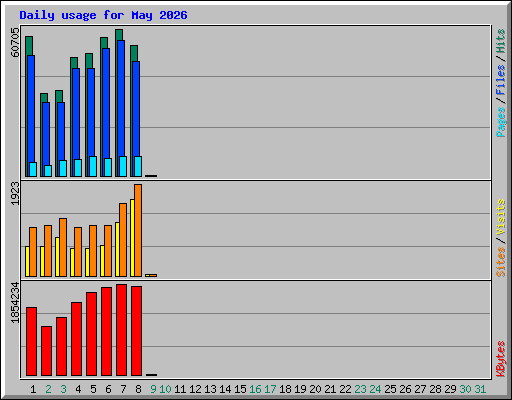This screenshot has width=512, height=400.
Task: Click the Files legend label
Action: click(x=501, y=80)
